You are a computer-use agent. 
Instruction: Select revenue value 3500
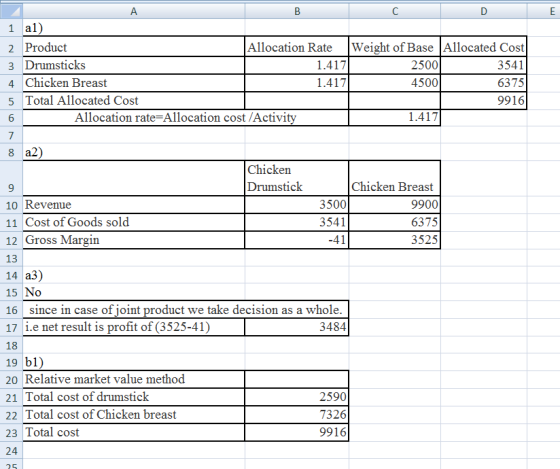coord(297,205)
